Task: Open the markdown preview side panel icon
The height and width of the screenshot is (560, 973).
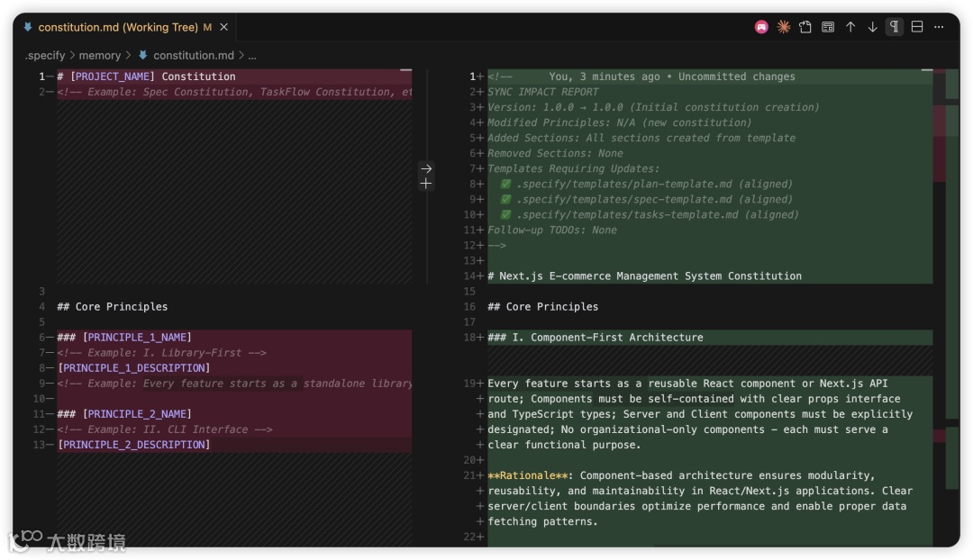Action: pyautogui.click(x=828, y=27)
